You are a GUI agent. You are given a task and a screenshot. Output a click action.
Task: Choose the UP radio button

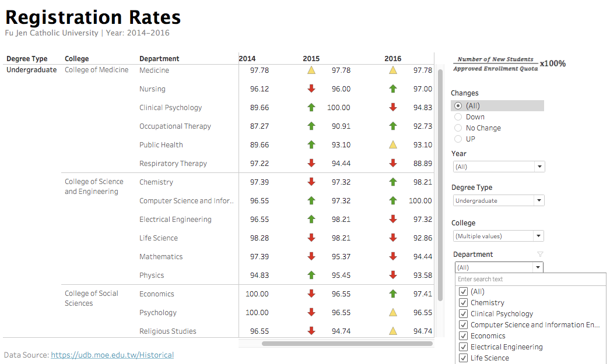pyautogui.click(x=458, y=139)
